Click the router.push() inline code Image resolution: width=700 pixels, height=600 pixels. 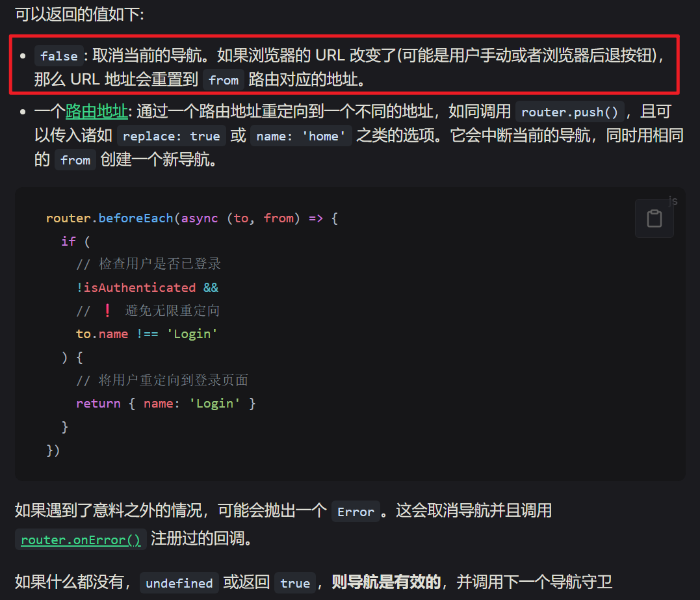pyautogui.click(x=569, y=112)
